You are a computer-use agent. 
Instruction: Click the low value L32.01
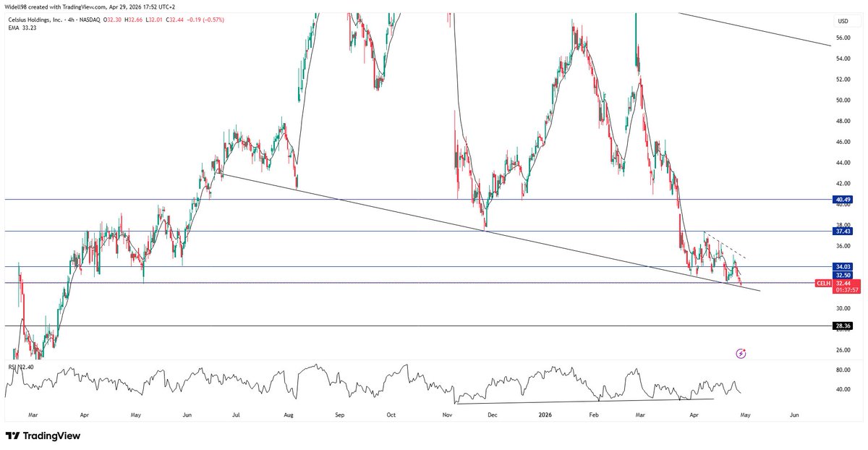155,20
